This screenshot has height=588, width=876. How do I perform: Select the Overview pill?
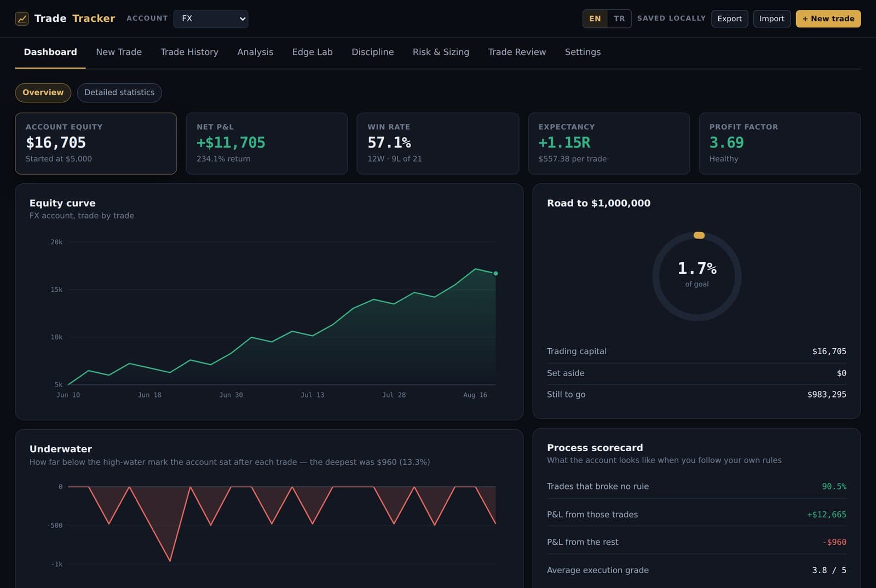pos(43,93)
